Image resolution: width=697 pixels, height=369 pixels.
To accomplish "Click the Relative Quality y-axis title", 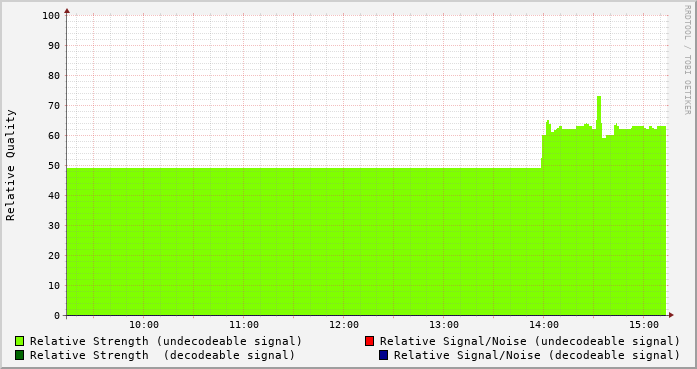I will click(10, 165).
